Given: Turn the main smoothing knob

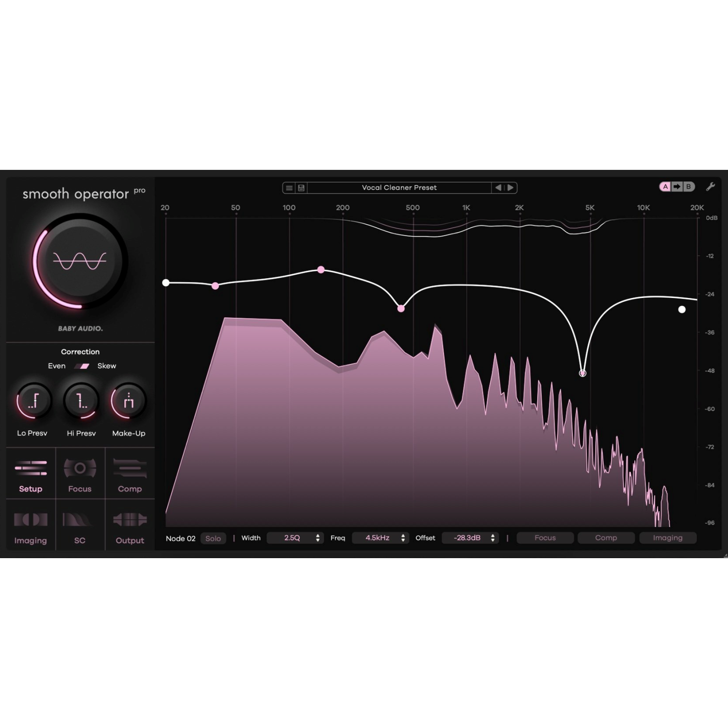Looking at the screenshot, I should click(79, 261).
